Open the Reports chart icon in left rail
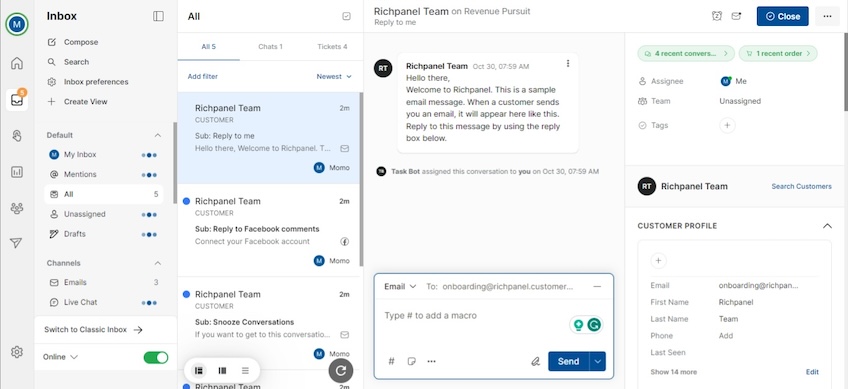Image resolution: width=848 pixels, height=389 pixels. [x=17, y=172]
